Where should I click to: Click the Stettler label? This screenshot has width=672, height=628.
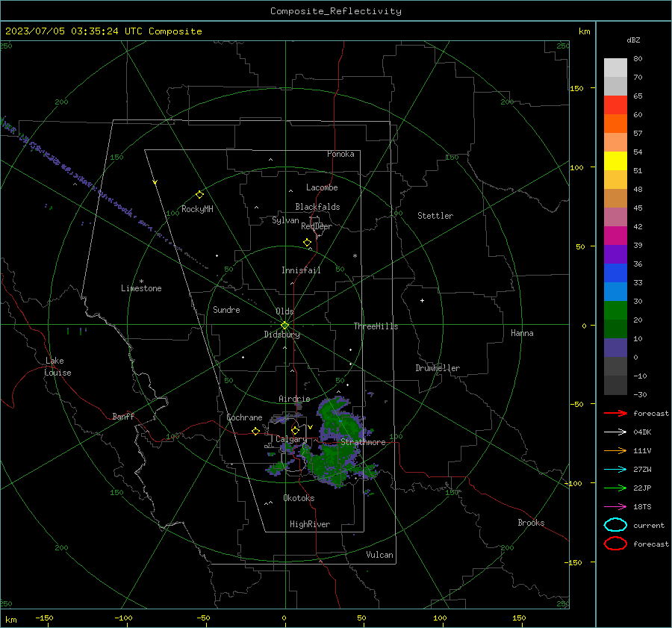[x=435, y=216]
